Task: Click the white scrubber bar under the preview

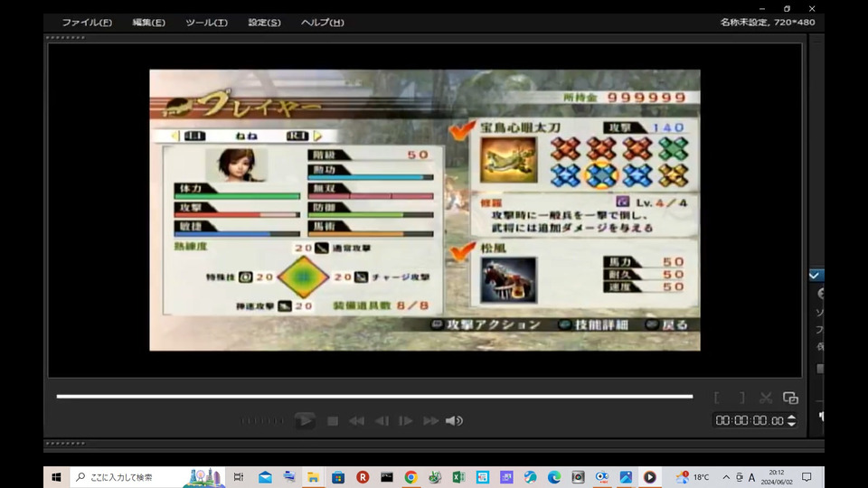Action: click(374, 396)
